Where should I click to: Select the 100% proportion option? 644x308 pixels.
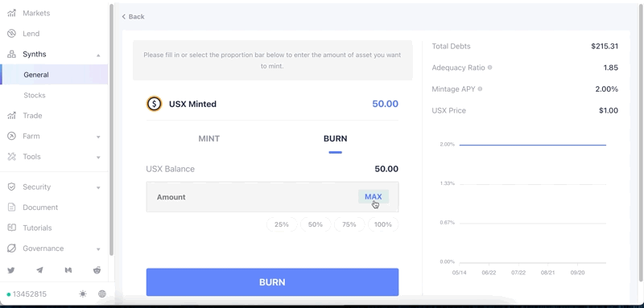(x=383, y=224)
